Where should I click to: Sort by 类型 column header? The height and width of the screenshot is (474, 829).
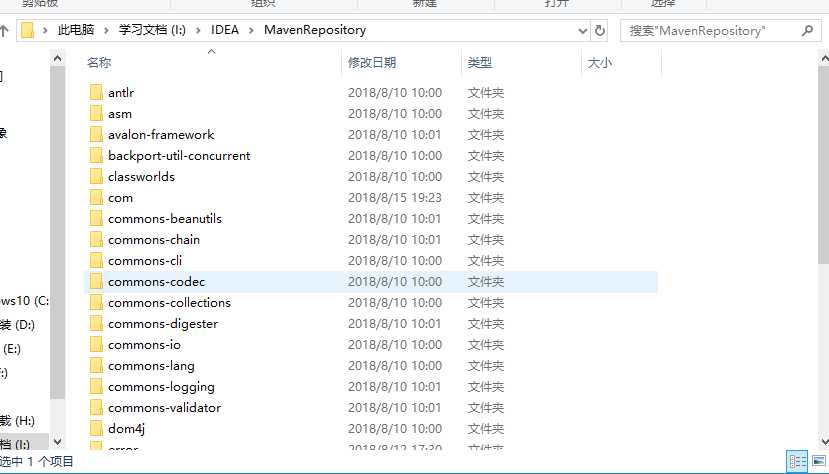tap(480, 62)
